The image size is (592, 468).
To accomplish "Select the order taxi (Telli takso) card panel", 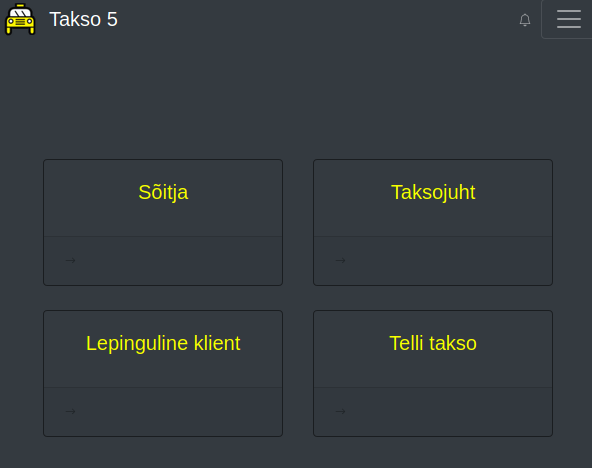I will pyautogui.click(x=433, y=373).
